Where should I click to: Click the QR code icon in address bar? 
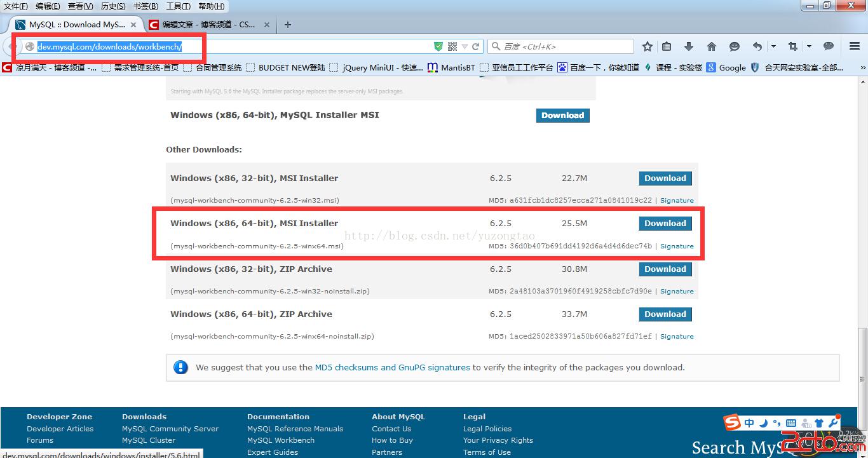452,46
